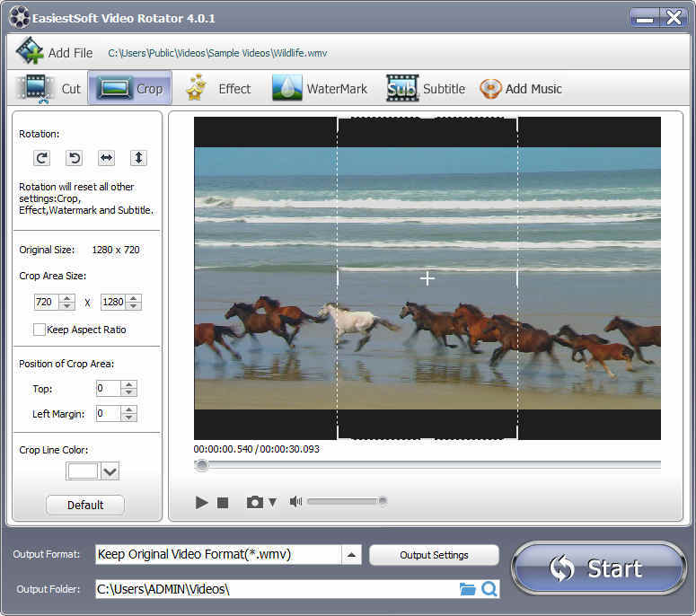
Task: Open the Output Format dropdown
Action: (x=351, y=554)
